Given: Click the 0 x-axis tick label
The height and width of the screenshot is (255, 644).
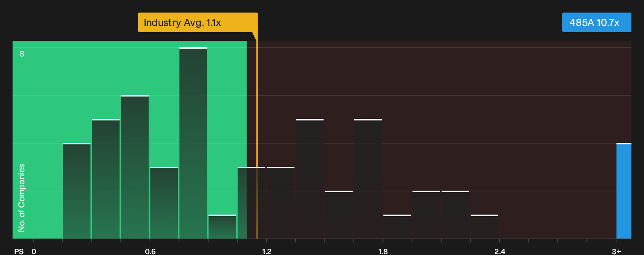Looking at the screenshot, I should [x=34, y=251].
